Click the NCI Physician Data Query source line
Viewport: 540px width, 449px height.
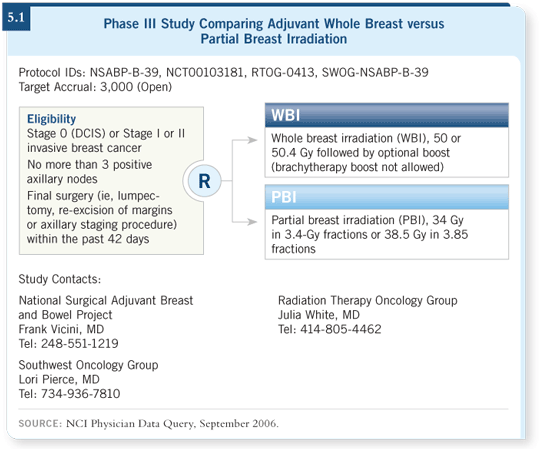point(148,424)
